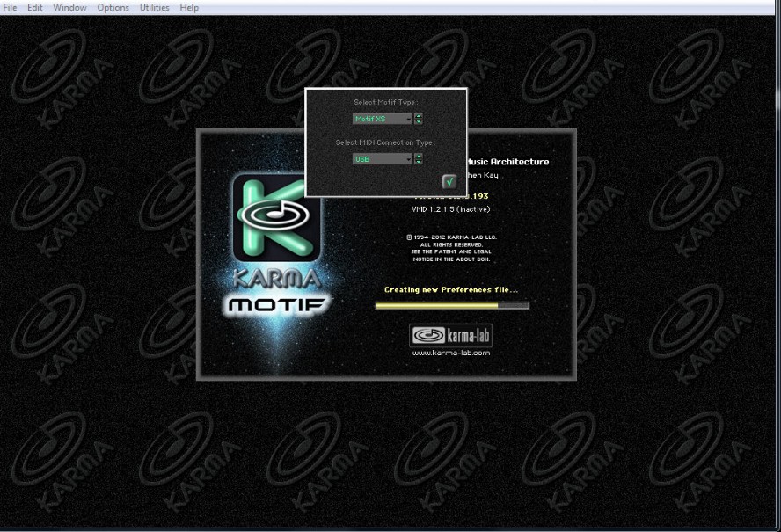Screen dimensions: 781x532
Task: Click the yellow preferences progress bar
Action: pos(451,306)
